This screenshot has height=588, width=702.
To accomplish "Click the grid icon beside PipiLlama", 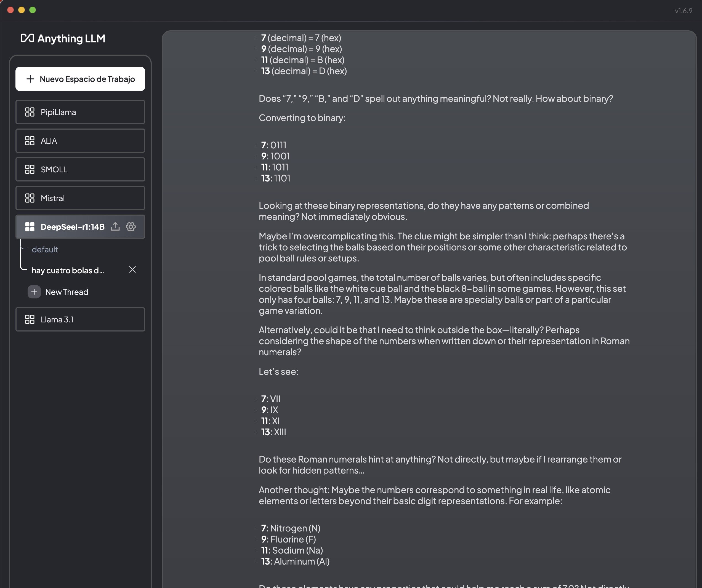I will pyautogui.click(x=30, y=112).
